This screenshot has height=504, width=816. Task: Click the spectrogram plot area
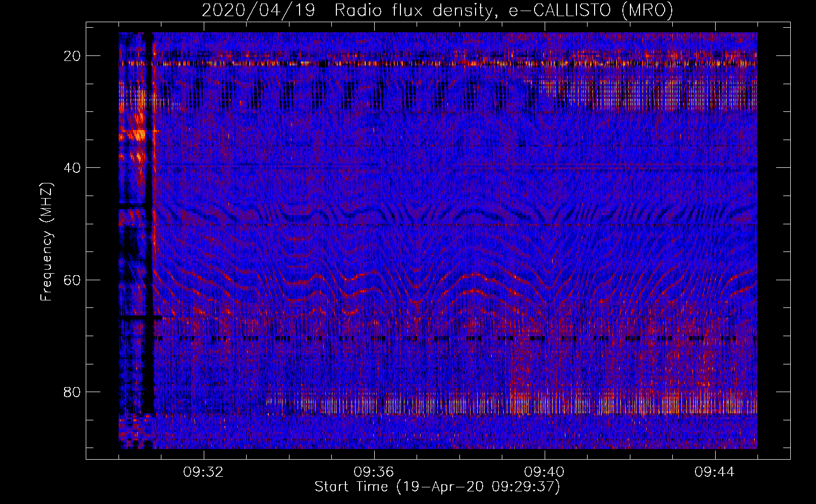438,240
